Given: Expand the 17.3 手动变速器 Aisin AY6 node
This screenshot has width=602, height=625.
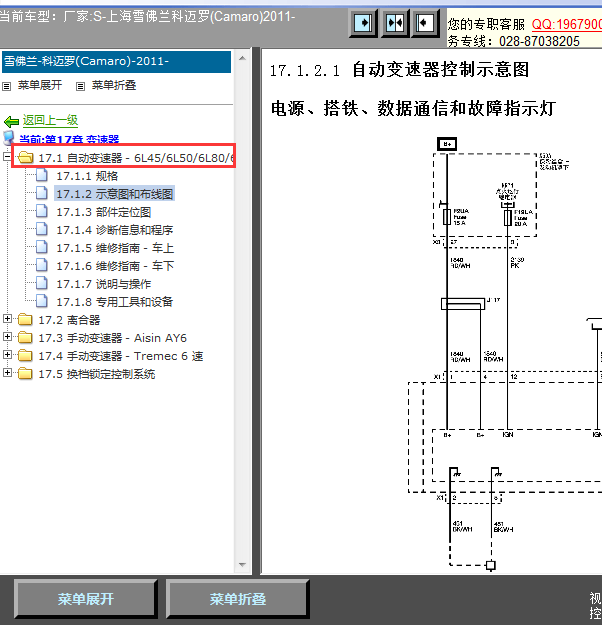Looking at the screenshot, I should pyautogui.click(x=7, y=336).
